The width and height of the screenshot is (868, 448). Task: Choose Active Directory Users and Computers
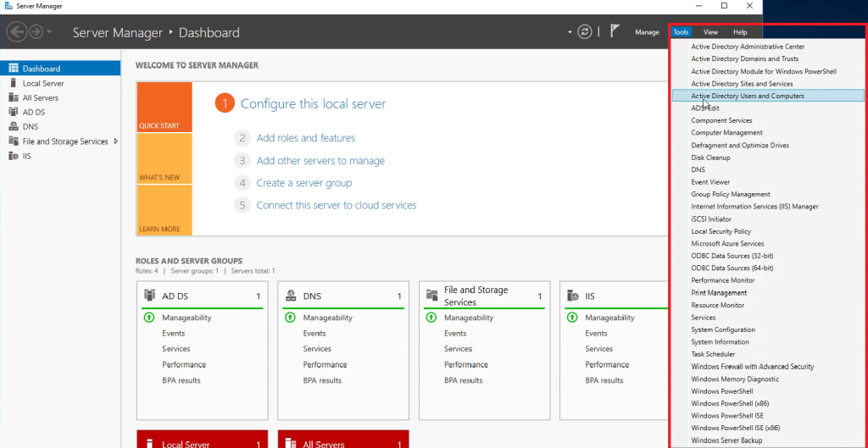[x=767, y=96]
